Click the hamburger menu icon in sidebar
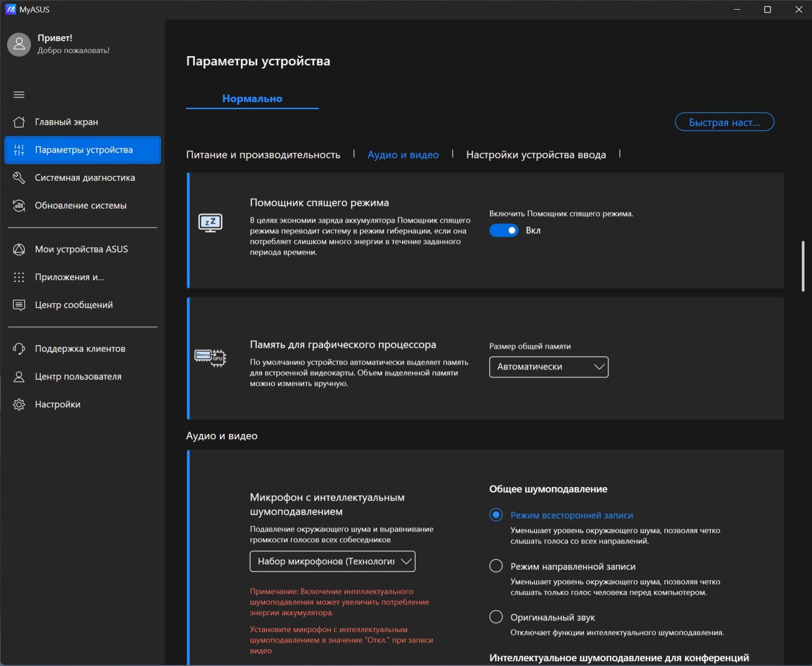This screenshot has width=812, height=666. pyautogui.click(x=19, y=95)
